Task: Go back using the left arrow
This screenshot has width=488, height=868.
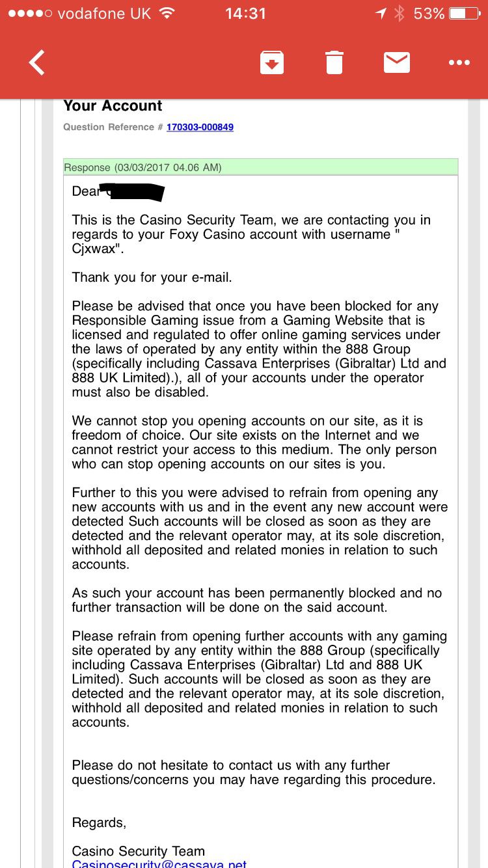Action: point(37,63)
